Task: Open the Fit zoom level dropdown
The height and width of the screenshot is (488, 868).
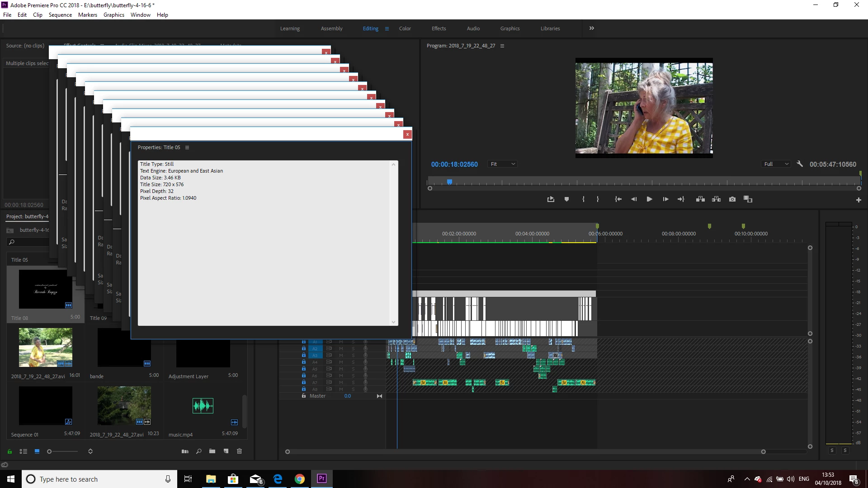Action: 503,164
